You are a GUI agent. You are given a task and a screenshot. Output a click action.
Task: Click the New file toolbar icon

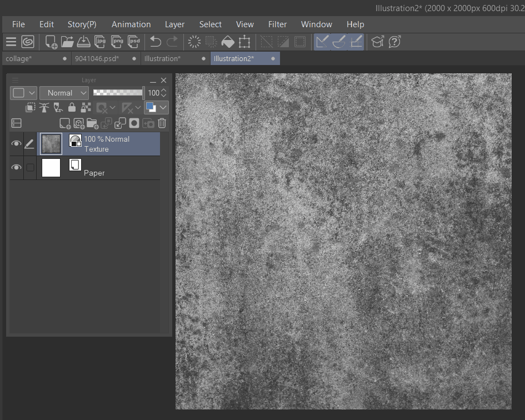pos(51,42)
